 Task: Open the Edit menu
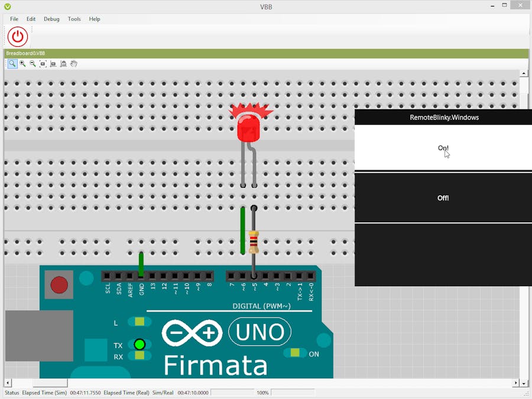(x=31, y=19)
